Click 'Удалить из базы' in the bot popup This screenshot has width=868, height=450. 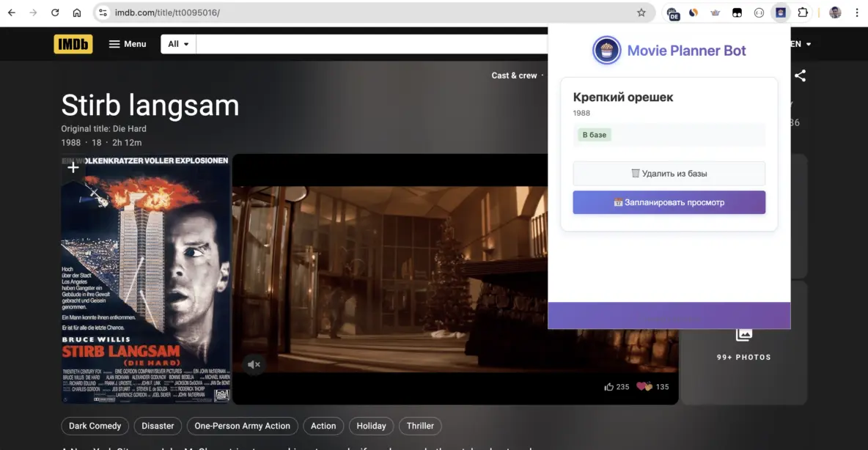click(x=669, y=173)
